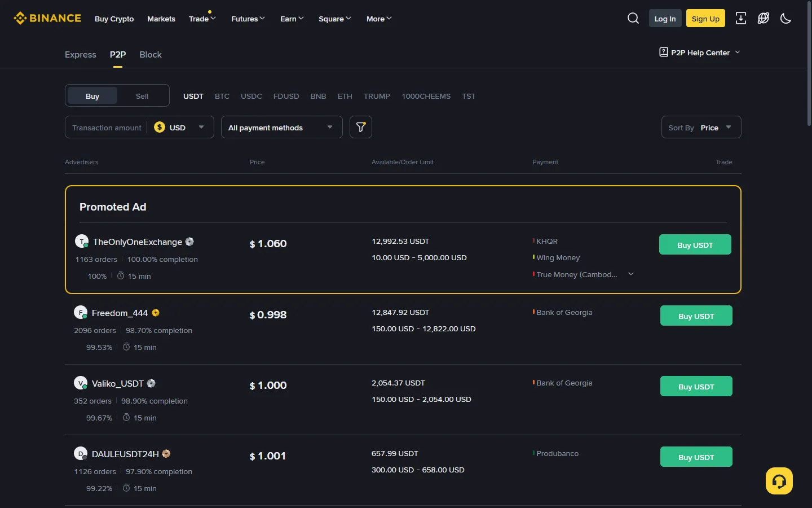Expand more payment methods for TheOnlyOneExchange
Image resolution: width=812 pixels, height=508 pixels.
pos(631,274)
